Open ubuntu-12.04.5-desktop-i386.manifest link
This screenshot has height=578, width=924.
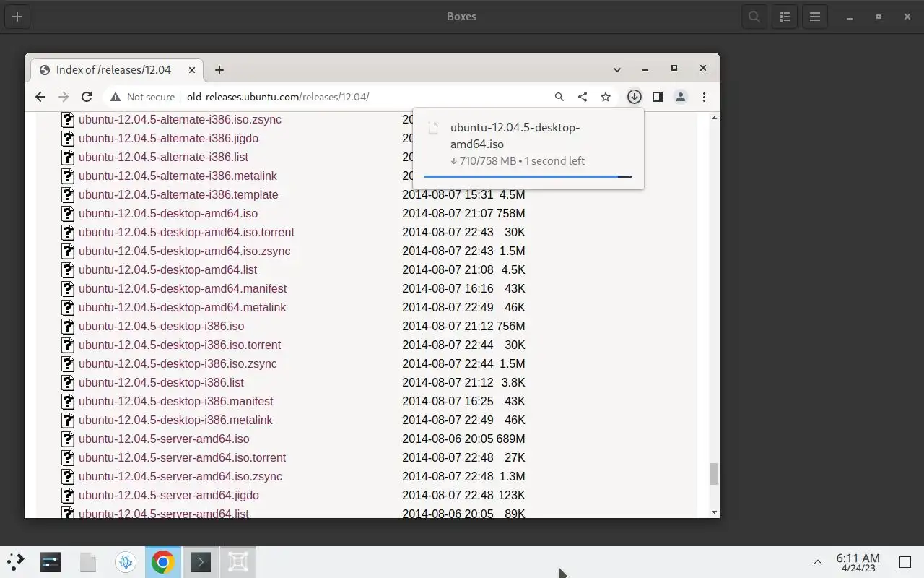(x=175, y=402)
